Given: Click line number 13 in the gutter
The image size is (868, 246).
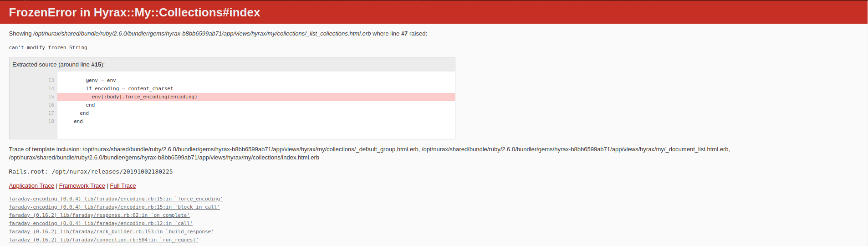Looking at the screenshot, I should (51, 81).
